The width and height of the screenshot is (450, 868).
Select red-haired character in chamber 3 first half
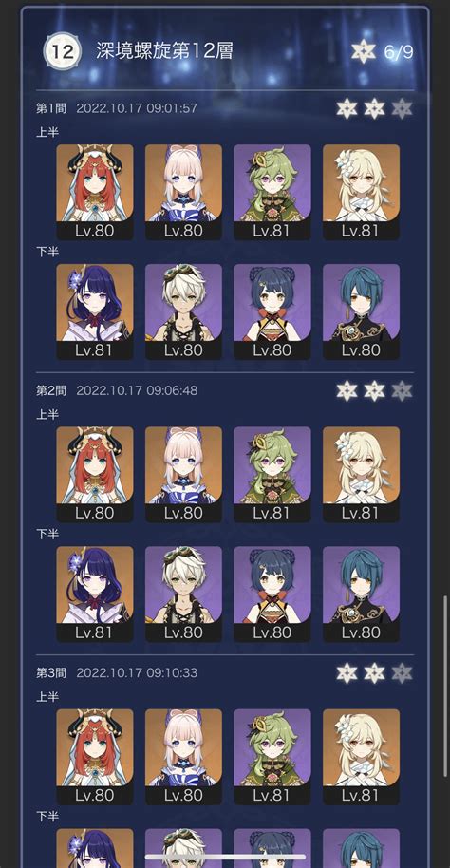(x=95, y=757)
